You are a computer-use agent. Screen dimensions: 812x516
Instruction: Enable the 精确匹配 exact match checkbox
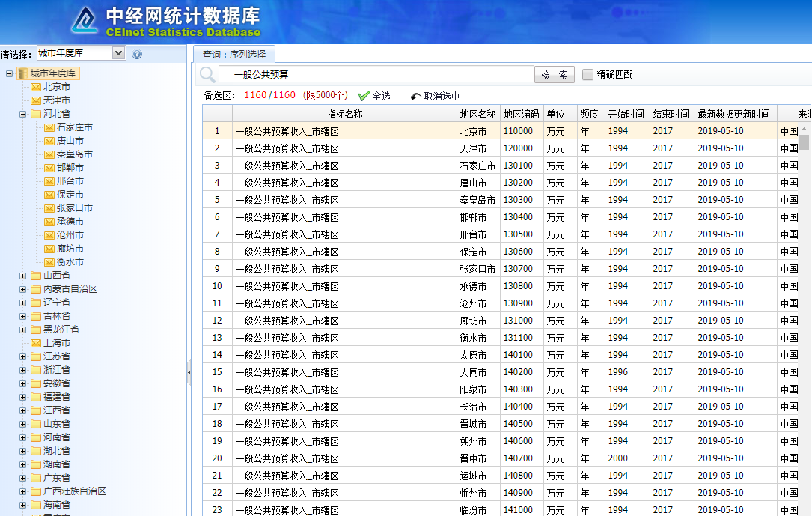click(587, 74)
